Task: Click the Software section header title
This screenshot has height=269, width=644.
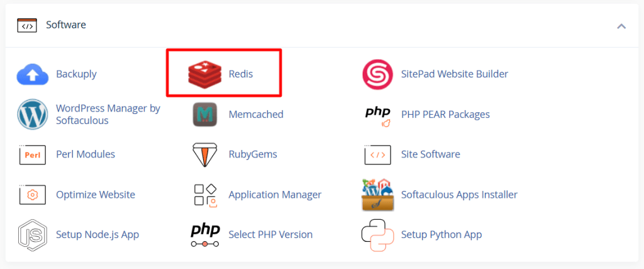Action: click(65, 25)
